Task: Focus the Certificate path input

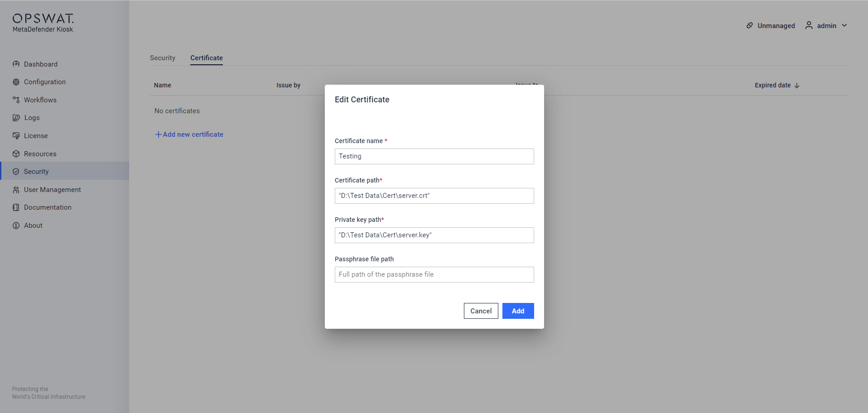Action: click(434, 196)
